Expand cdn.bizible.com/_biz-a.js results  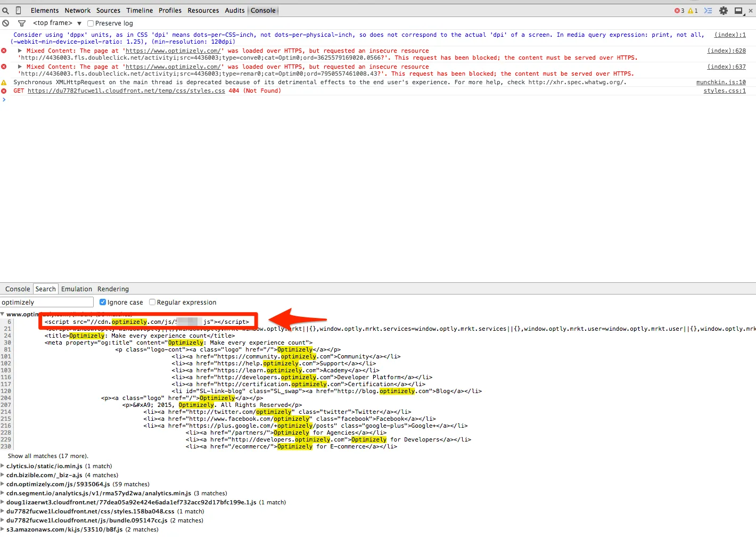tap(3, 475)
